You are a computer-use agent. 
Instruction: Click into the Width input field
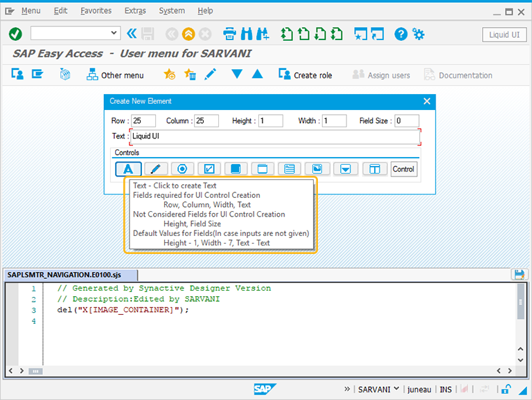tap(334, 120)
